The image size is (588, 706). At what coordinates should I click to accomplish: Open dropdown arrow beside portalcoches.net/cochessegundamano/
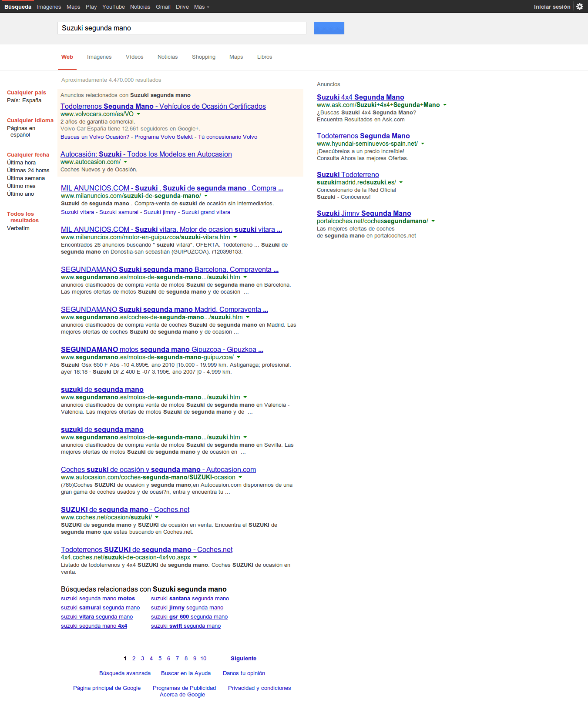point(433,221)
